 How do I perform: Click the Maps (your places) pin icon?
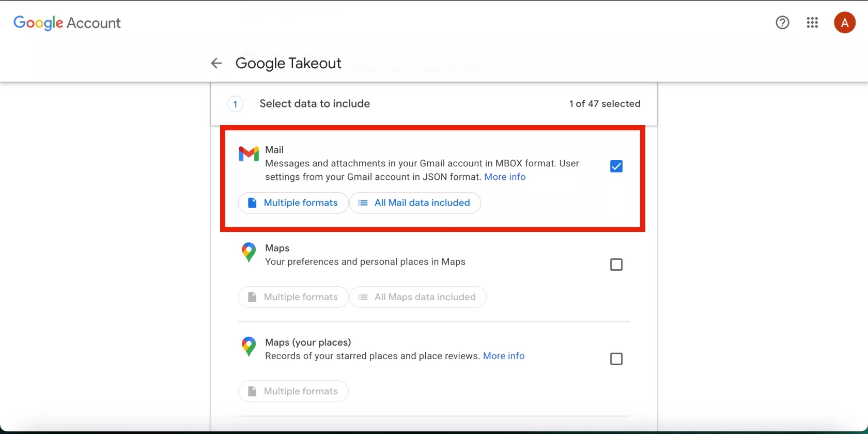tap(249, 346)
